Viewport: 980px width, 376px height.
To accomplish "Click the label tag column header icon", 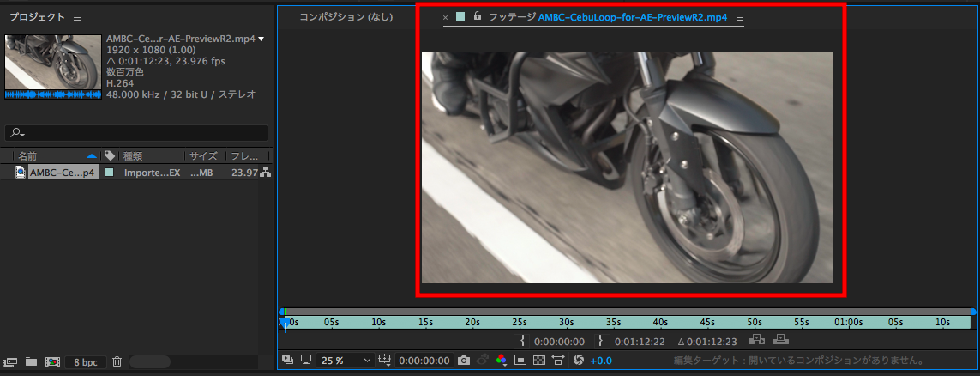I will click(110, 155).
